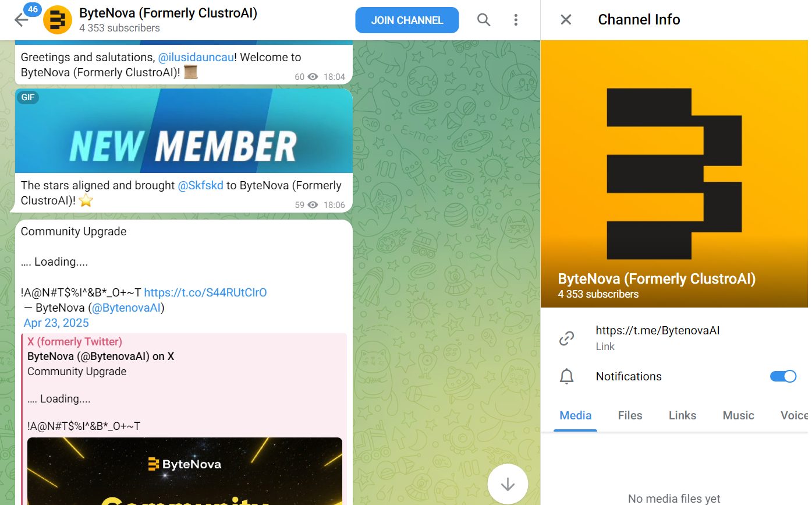
Task: Switch to the Media tab
Action: click(576, 415)
